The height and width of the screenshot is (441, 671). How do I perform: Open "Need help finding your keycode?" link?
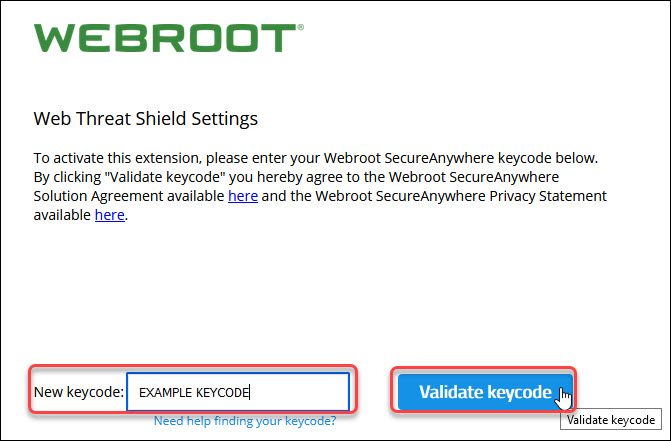pyautogui.click(x=245, y=421)
